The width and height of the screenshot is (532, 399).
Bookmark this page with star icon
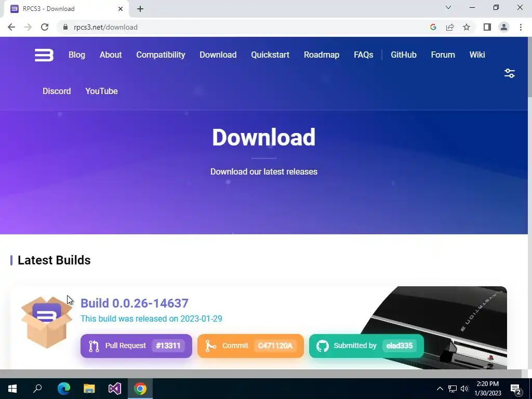pyautogui.click(x=467, y=27)
